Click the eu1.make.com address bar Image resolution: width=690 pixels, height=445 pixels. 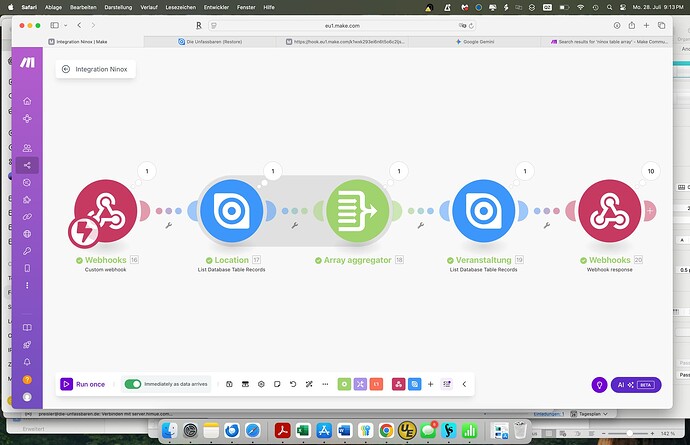342,26
